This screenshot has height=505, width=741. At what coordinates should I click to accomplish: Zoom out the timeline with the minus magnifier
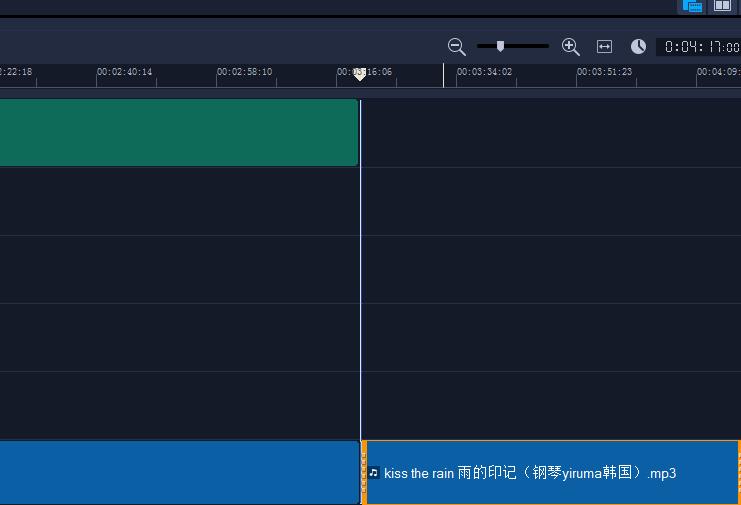pos(457,46)
